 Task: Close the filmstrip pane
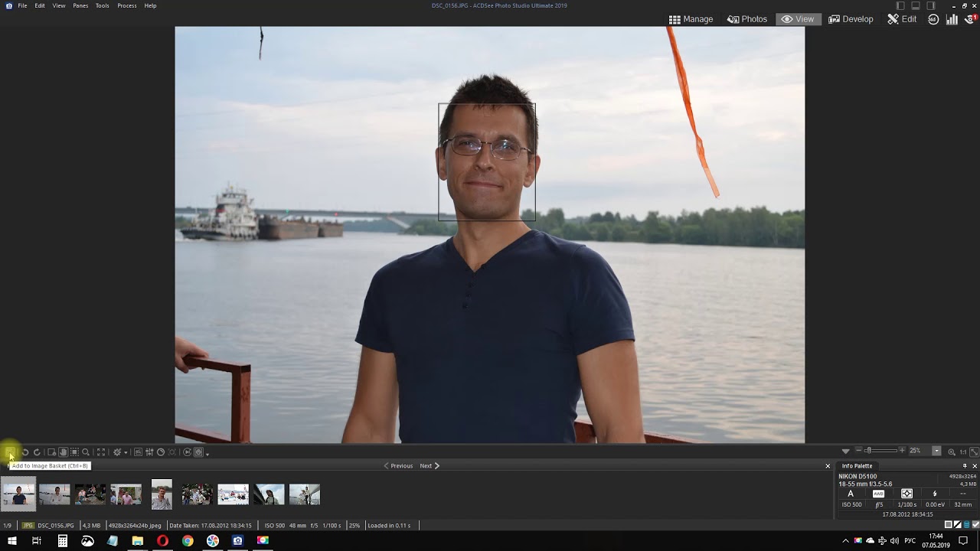tap(828, 466)
